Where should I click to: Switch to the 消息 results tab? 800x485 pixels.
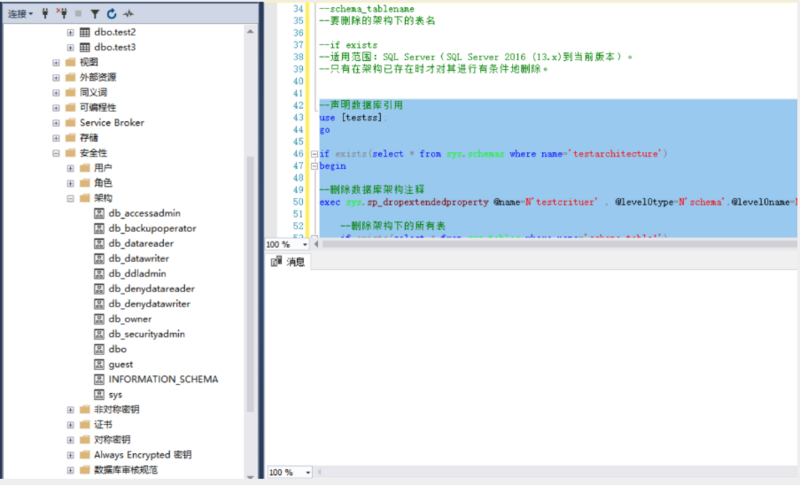click(x=288, y=262)
